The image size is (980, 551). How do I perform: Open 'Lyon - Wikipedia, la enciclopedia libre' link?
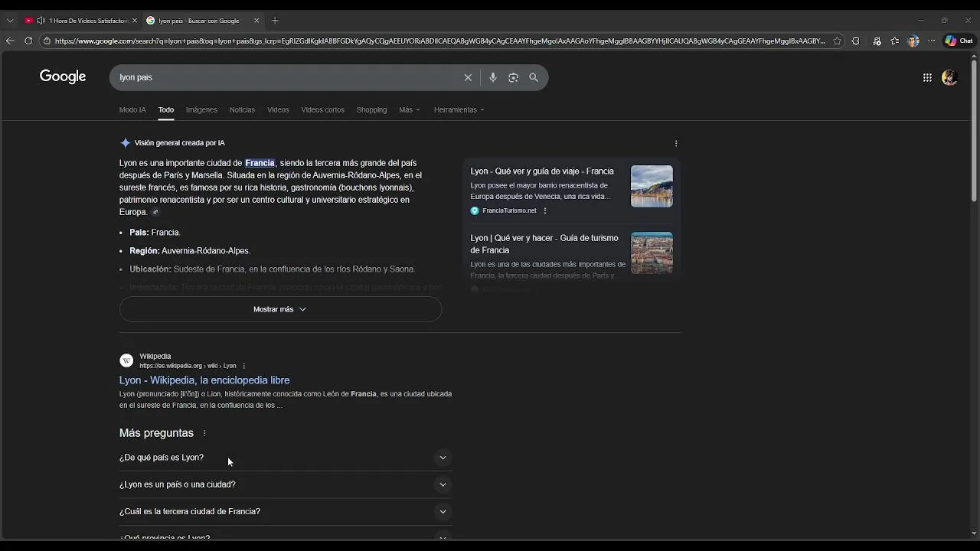204,380
